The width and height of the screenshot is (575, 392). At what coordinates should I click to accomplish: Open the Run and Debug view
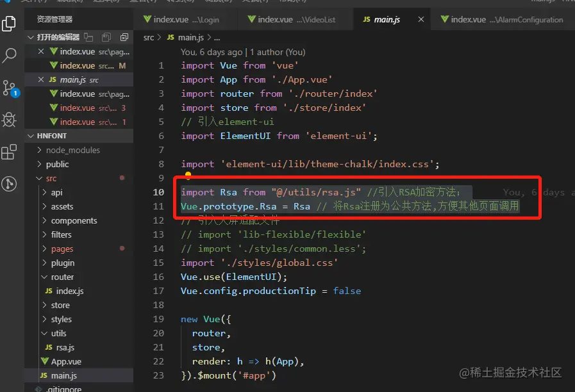pyautogui.click(x=9, y=120)
